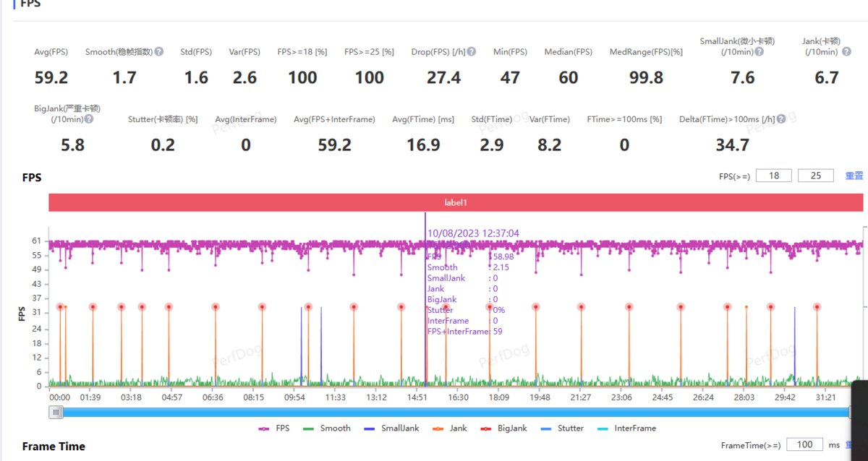Click SmallJank help question mark icon
Image resolution: width=868 pixels, height=461 pixels.
759,52
